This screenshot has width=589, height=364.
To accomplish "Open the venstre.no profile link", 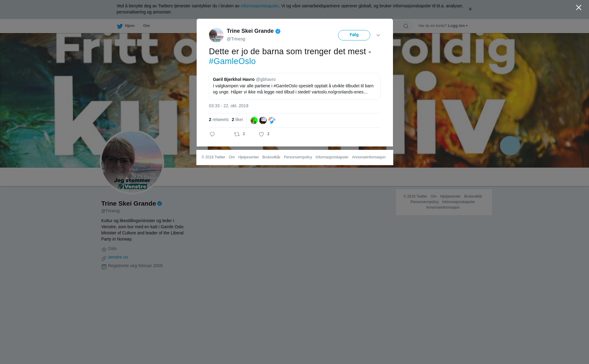I will (118, 257).
